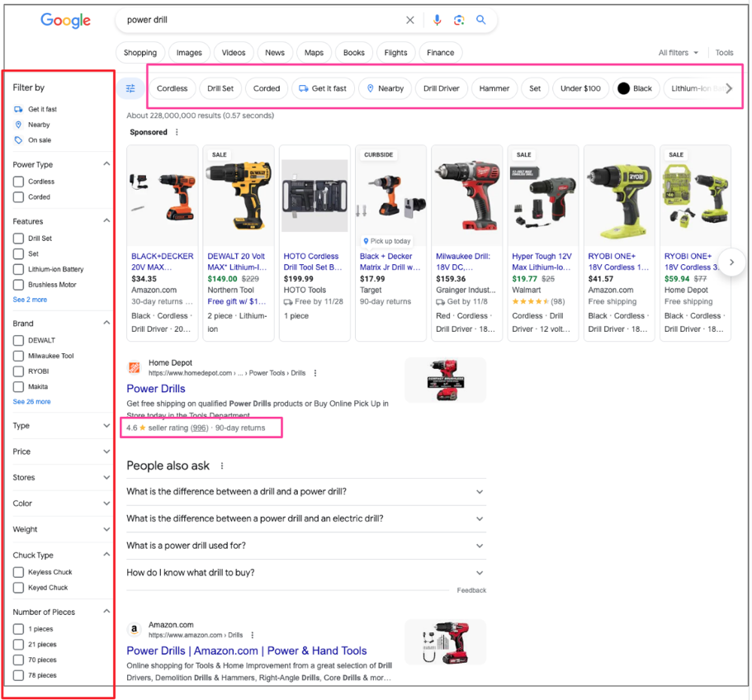Open the Sponsored section three-dot menu
This screenshot has height=700, width=752.
pos(177,132)
